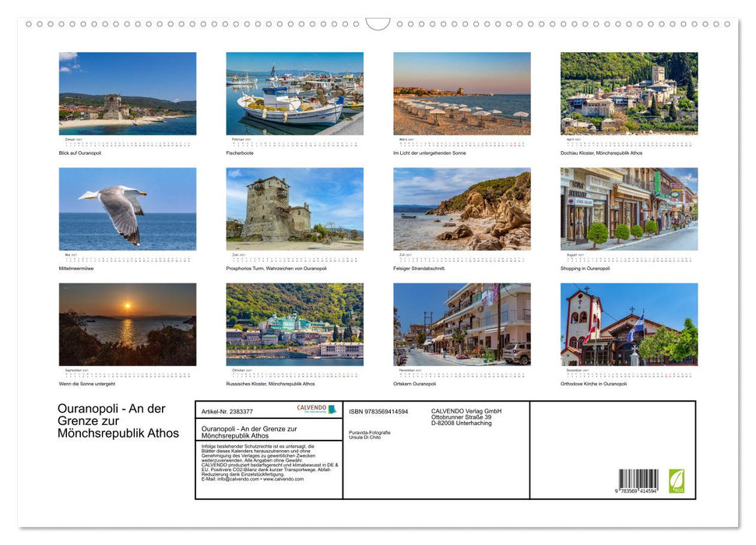Click 'CALVENDO Verlag GmbH' text

coord(466,411)
